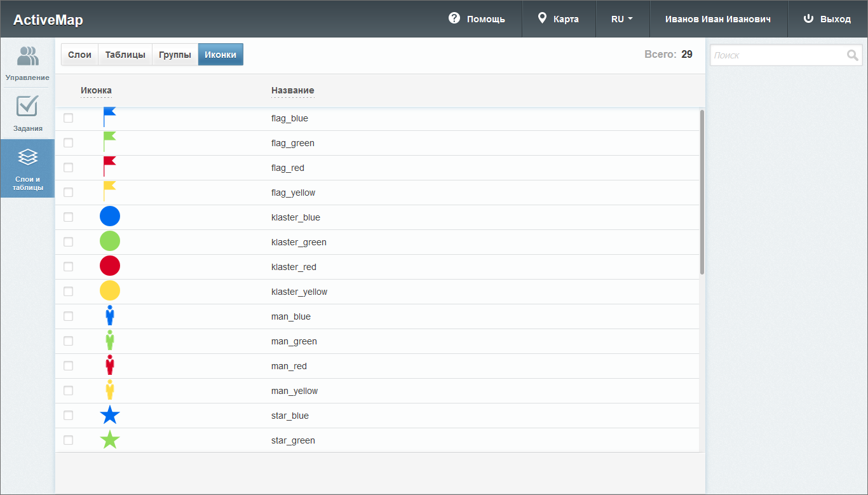Sort by the Иконка column header
868x495 pixels.
pos(96,90)
